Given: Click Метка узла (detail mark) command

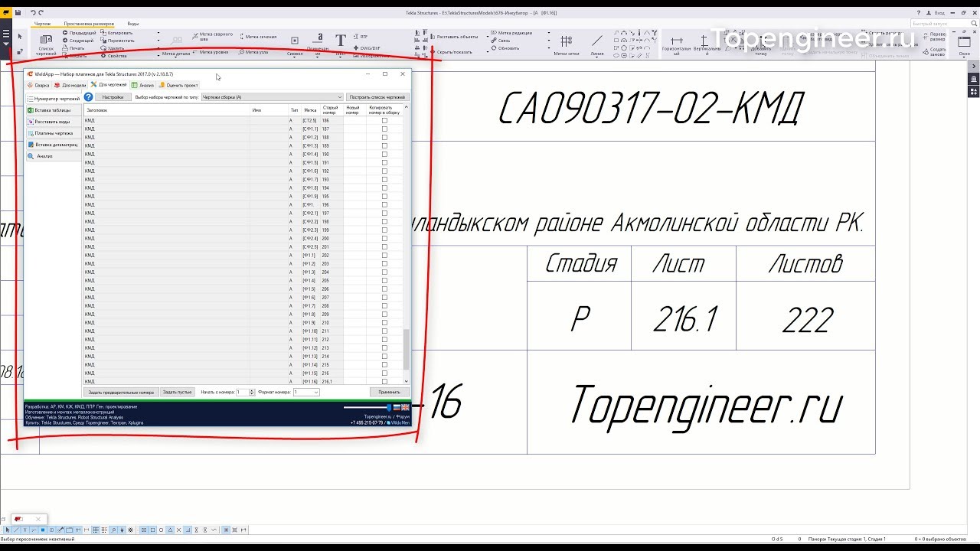Looking at the screenshot, I should [x=253, y=52].
